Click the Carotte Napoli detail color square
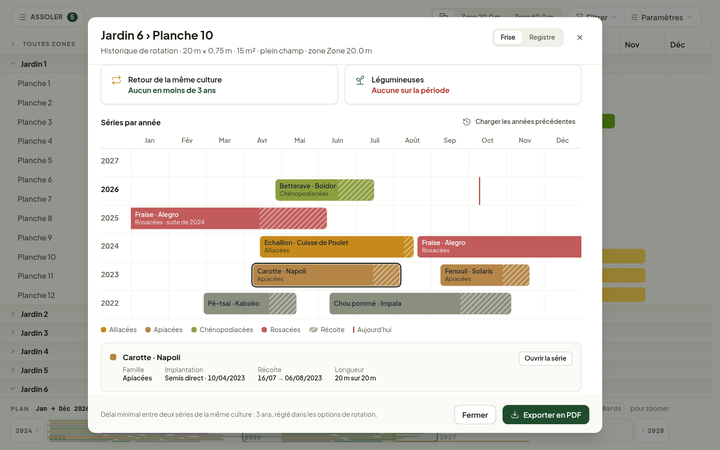 (113, 357)
